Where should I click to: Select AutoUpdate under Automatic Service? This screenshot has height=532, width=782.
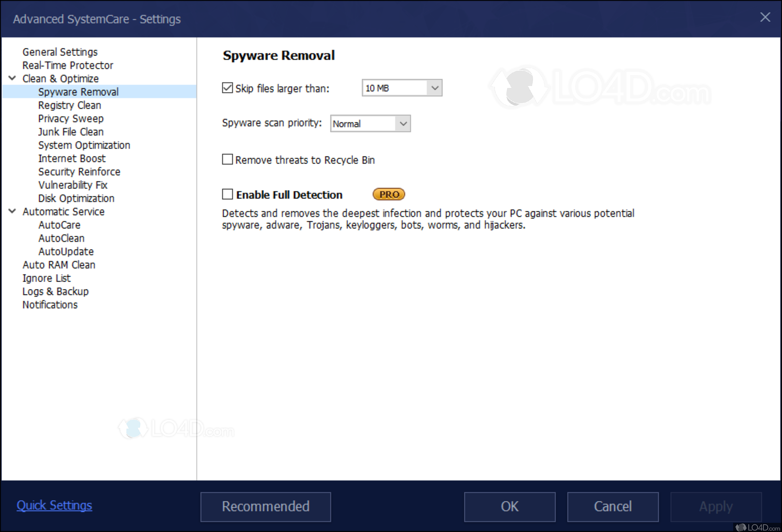pos(66,252)
